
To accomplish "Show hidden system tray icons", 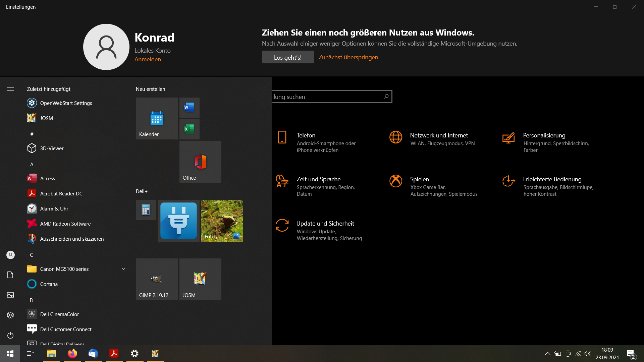I will point(547,354).
